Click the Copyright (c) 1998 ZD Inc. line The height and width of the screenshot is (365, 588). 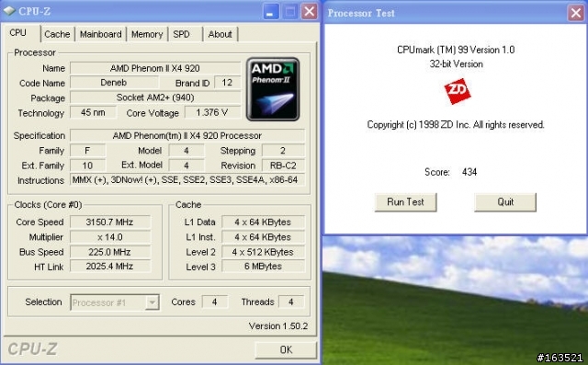(456, 125)
